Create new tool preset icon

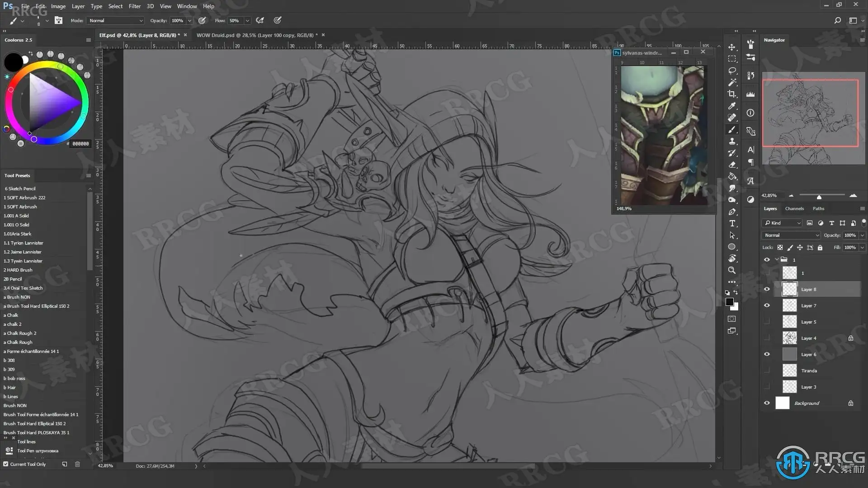click(65, 464)
